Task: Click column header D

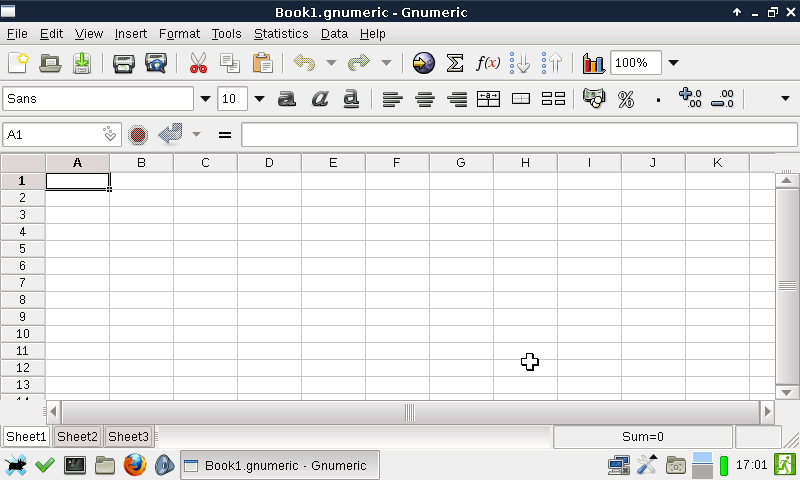Action: click(269, 162)
